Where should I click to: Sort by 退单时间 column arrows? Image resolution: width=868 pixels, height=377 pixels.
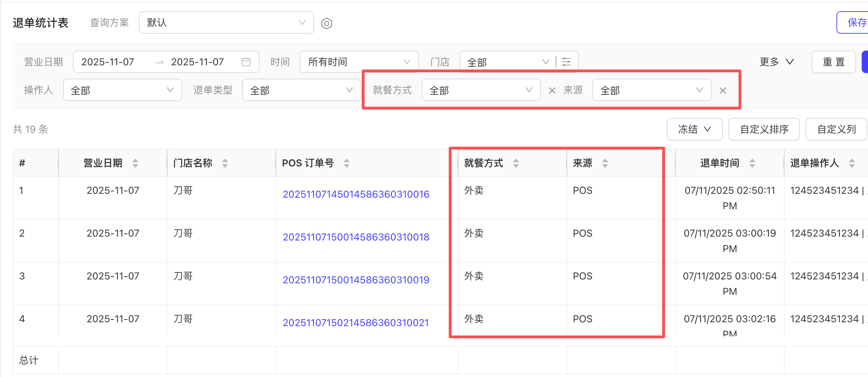[752, 163]
